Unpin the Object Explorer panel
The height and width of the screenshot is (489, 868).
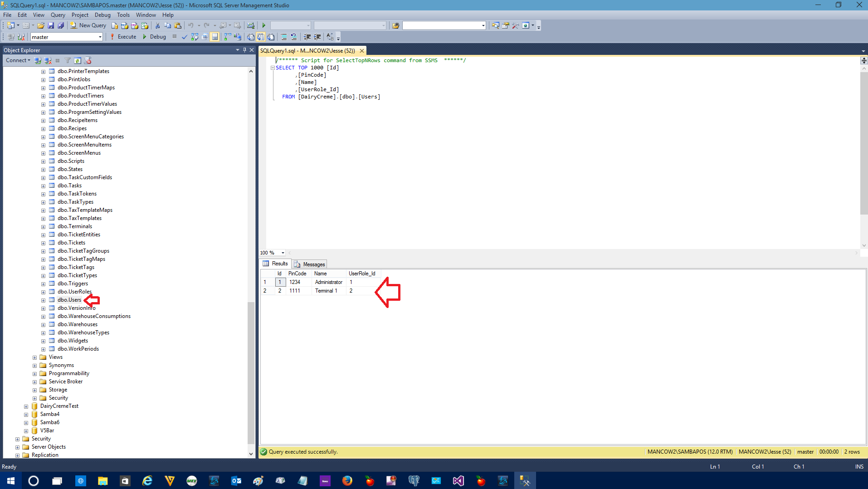244,50
